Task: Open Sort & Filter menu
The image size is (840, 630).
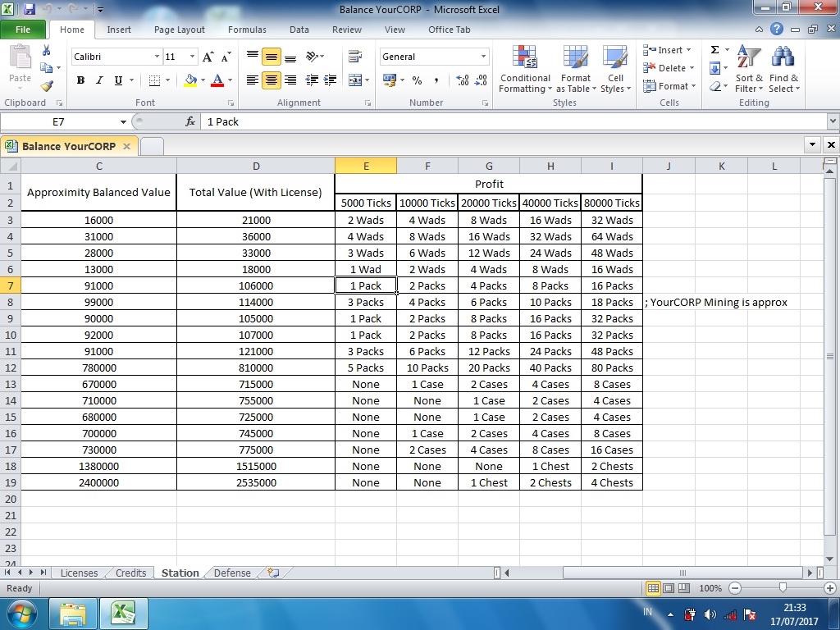Action: tap(749, 70)
